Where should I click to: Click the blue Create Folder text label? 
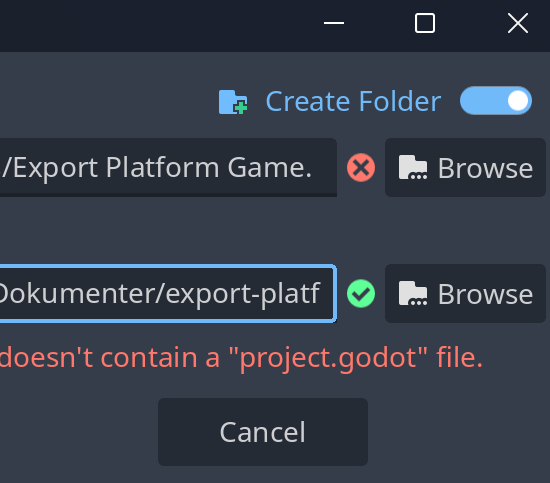353,101
